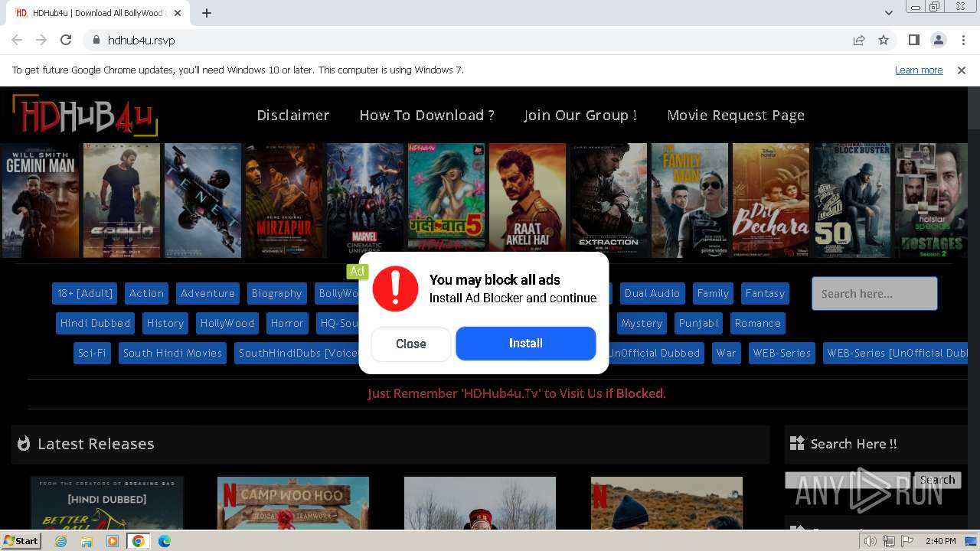Screen dimensions: 980x551
Task: Select the Hindi Dubbed category tag
Action: click(x=95, y=323)
